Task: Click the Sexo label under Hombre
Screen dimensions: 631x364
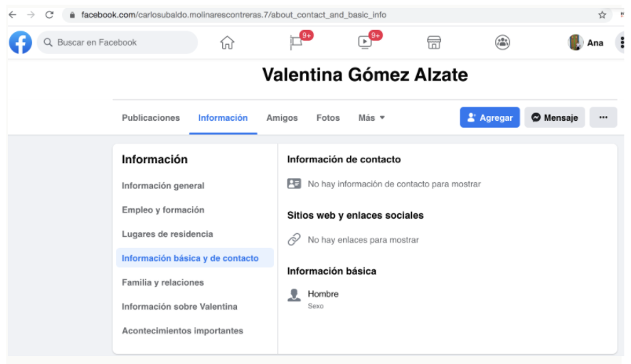Action: [x=315, y=306]
